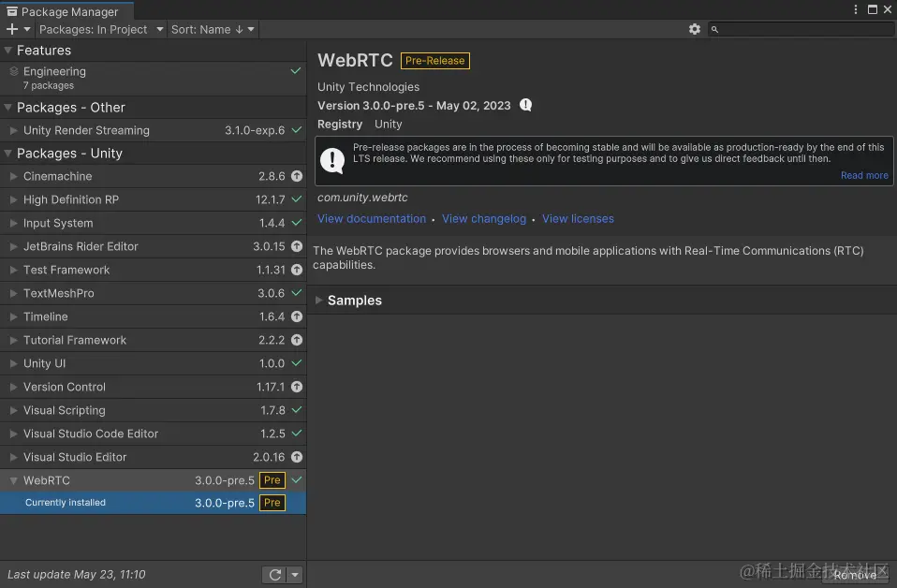The width and height of the screenshot is (897, 588).
Task: Click Last update May 23, 11:10 status text
Action: pos(77,574)
